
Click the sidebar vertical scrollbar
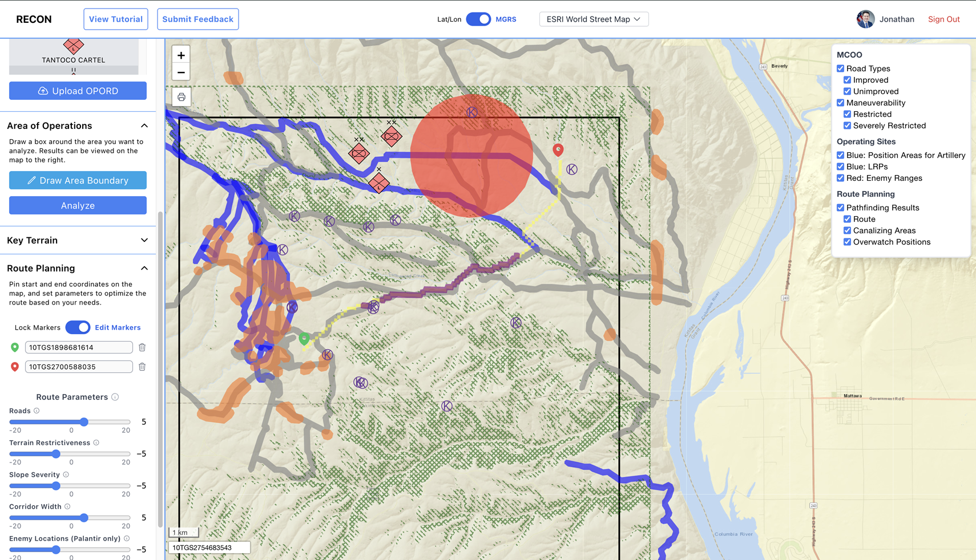pos(160,370)
